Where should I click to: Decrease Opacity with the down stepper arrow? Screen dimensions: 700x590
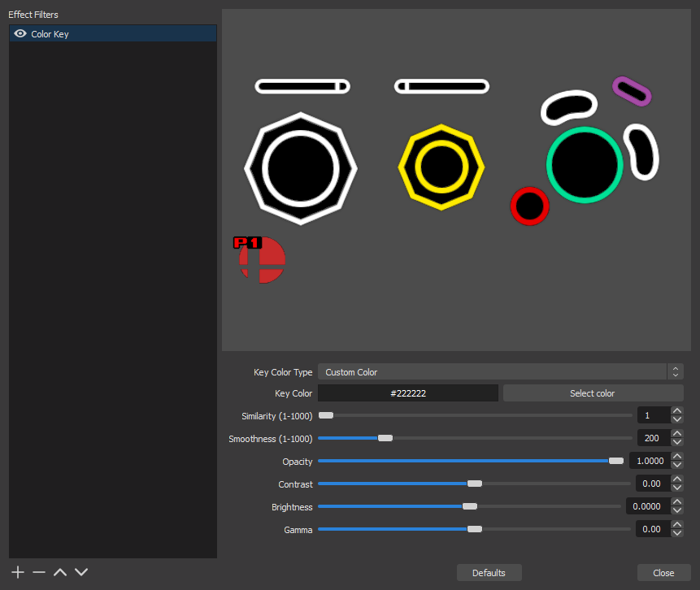point(676,465)
